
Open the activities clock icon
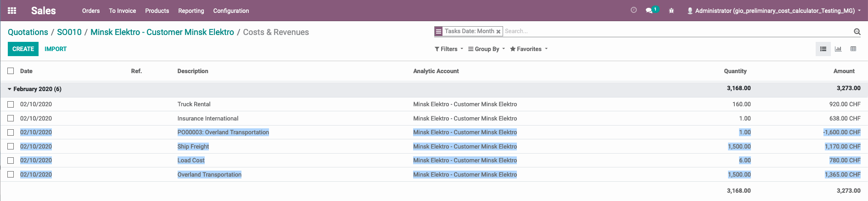(633, 10)
